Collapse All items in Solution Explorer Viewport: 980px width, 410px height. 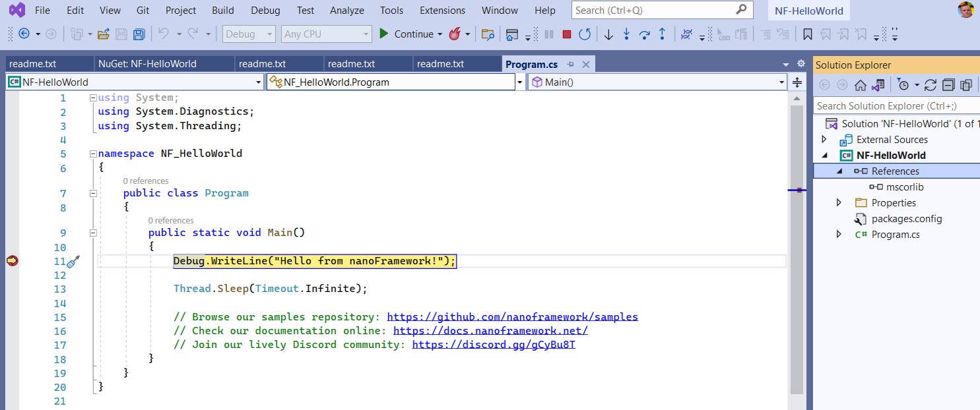tap(948, 85)
